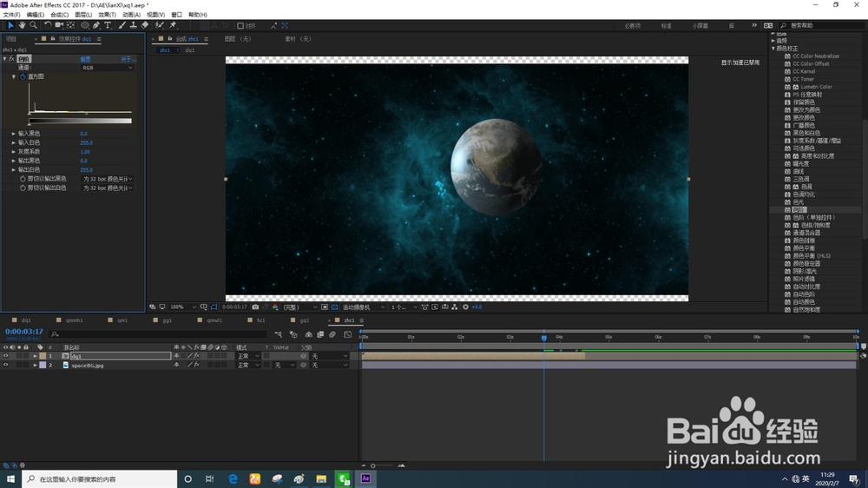Open the Edit menu

(35, 15)
